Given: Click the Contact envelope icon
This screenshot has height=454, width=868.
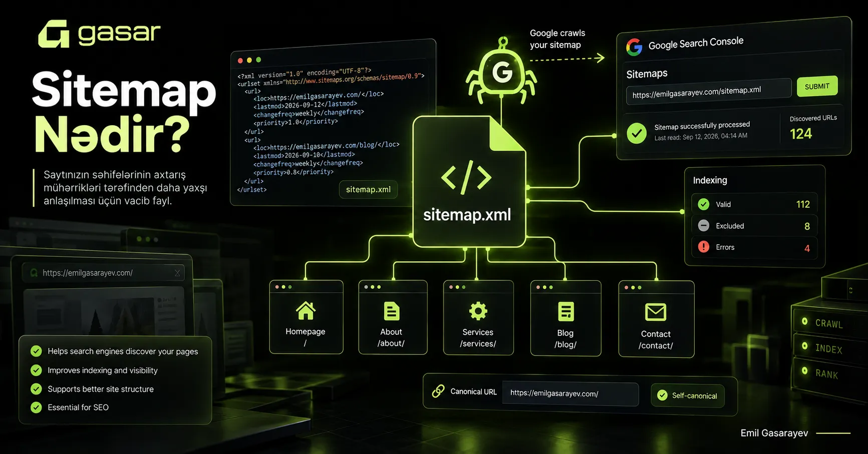Looking at the screenshot, I should [656, 312].
